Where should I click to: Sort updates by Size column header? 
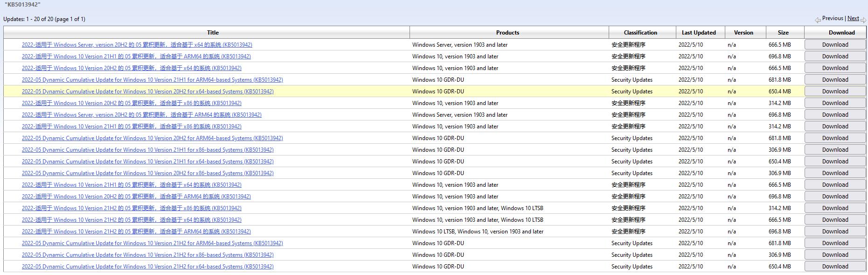pos(783,33)
